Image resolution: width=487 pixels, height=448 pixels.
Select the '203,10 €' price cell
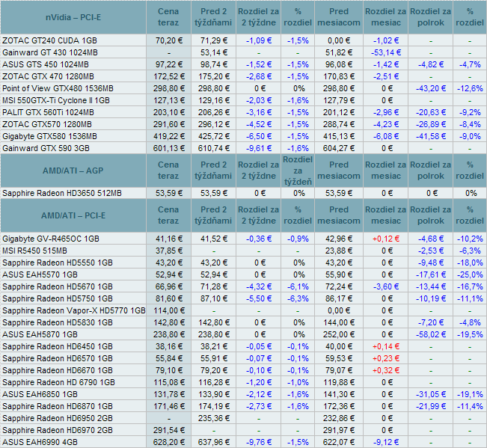click(169, 112)
